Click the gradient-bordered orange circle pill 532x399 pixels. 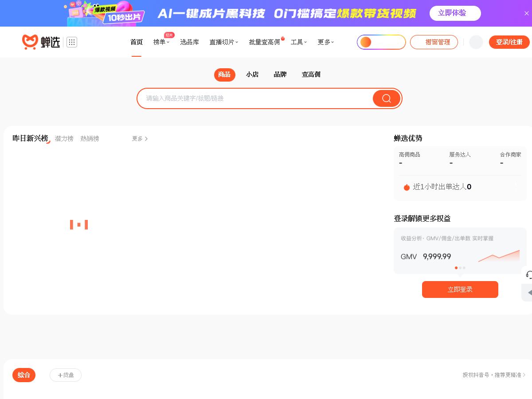(x=381, y=42)
